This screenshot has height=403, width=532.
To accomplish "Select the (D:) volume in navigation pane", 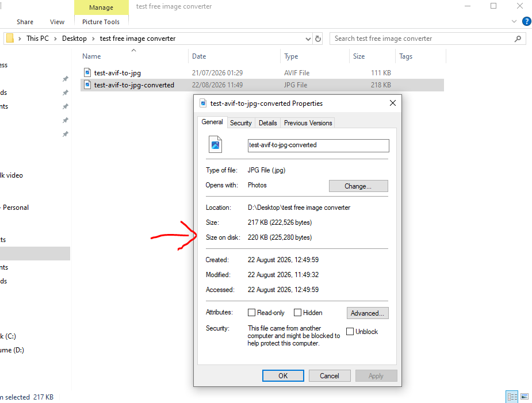I will click(12, 350).
